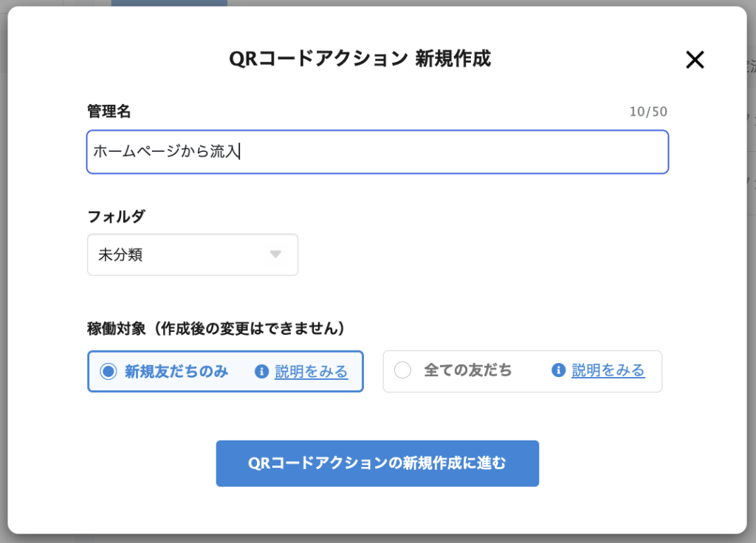Click the 未分類 text in folder selector
Viewport: 756px width, 543px height.
[x=120, y=255]
